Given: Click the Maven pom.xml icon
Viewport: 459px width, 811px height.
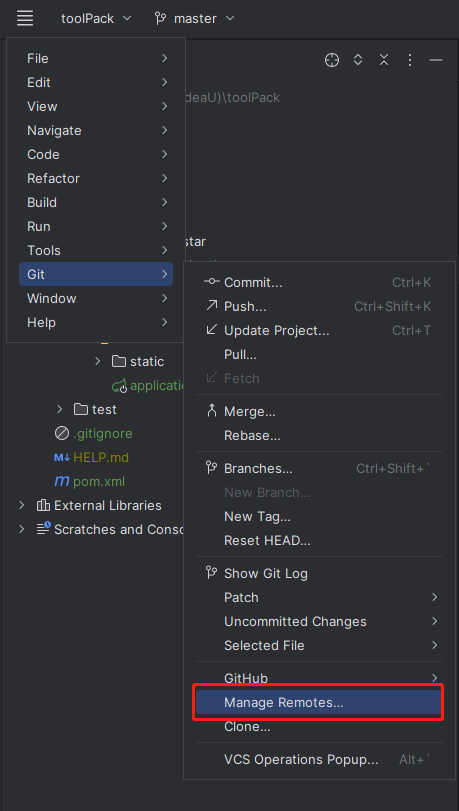Looking at the screenshot, I should coord(62,482).
